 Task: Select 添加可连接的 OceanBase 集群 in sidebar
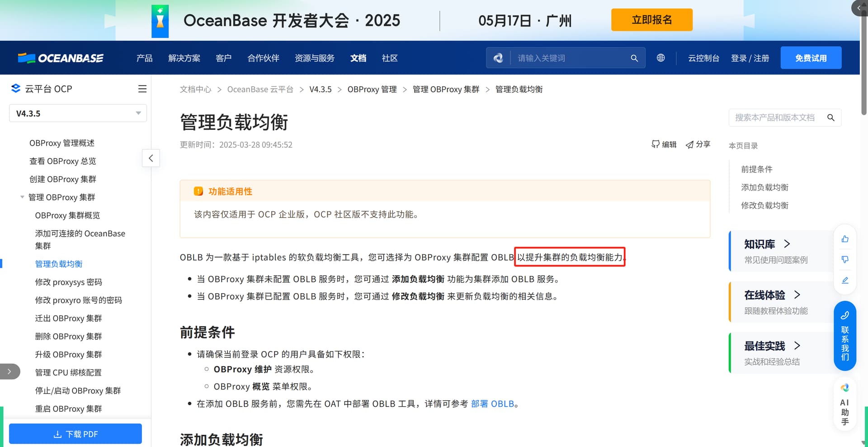click(80, 239)
